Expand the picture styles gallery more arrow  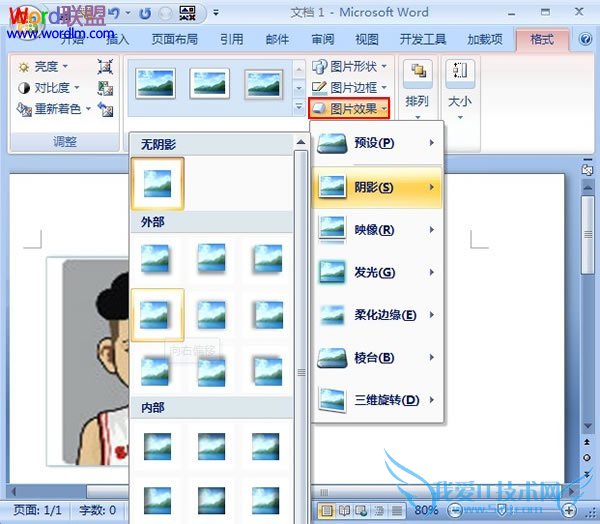click(x=299, y=108)
